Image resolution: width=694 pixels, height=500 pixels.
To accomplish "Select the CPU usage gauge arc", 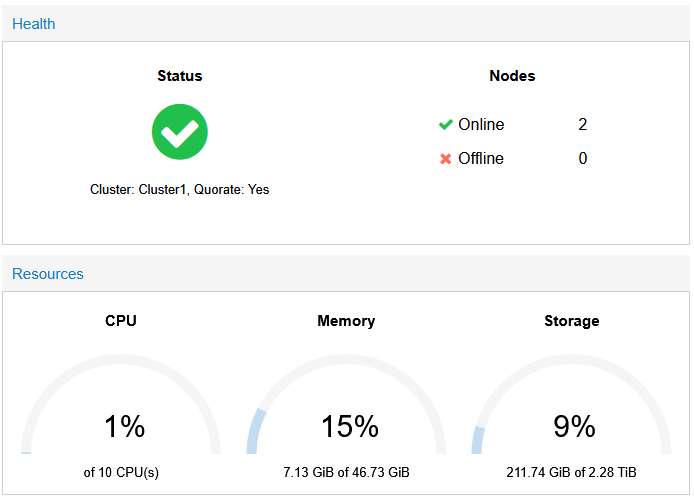I will coord(121,404).
